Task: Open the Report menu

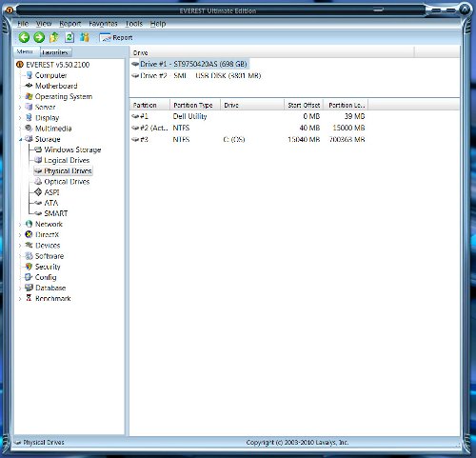Action: pyautogui.click(x=70, y=24)
